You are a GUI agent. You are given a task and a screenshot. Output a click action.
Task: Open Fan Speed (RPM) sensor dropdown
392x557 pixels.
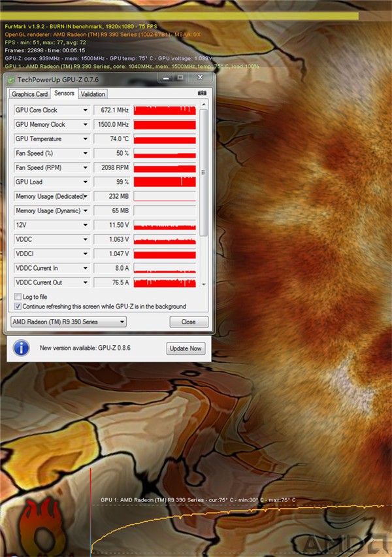click(85, 167)
